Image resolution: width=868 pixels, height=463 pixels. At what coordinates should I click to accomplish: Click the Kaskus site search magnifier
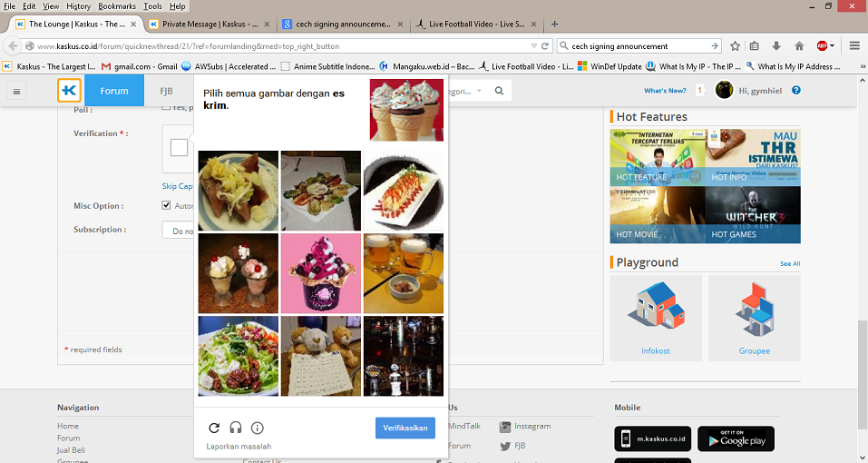tap(500, 91)
